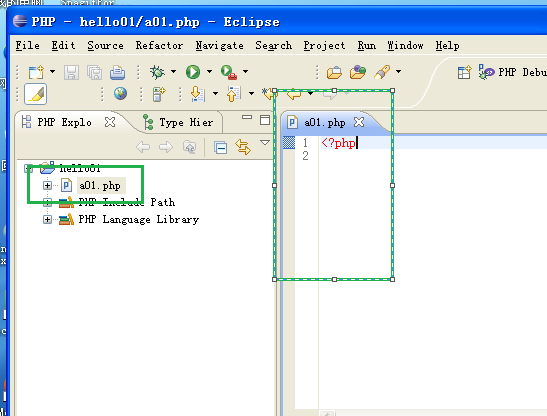Click the Debug bug icon
Viewport: 547px width, 416px height.
[x=157, y=72]
